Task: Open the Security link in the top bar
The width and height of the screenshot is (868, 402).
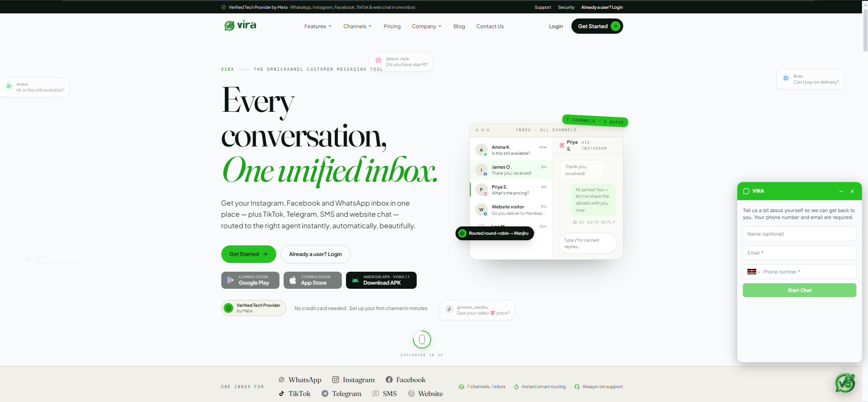Action: [x=566, y=7]
